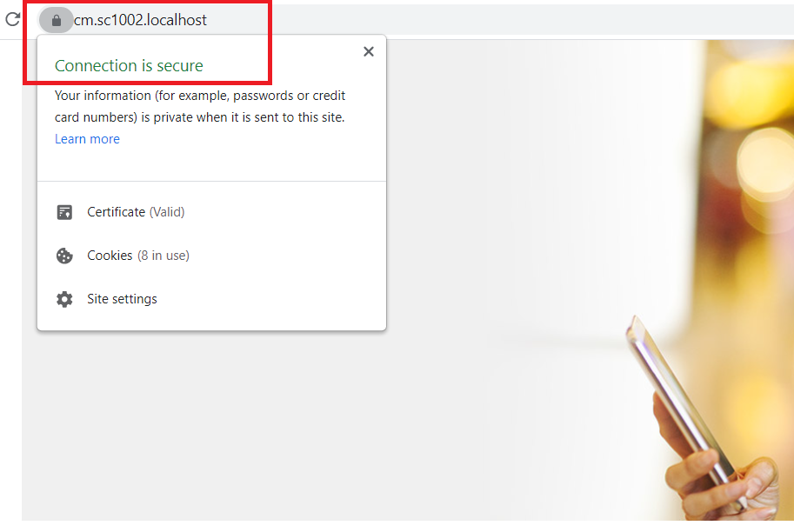Select the cm.sc1002.localhost URL text

pyautogui.click(x=140, y=20)
